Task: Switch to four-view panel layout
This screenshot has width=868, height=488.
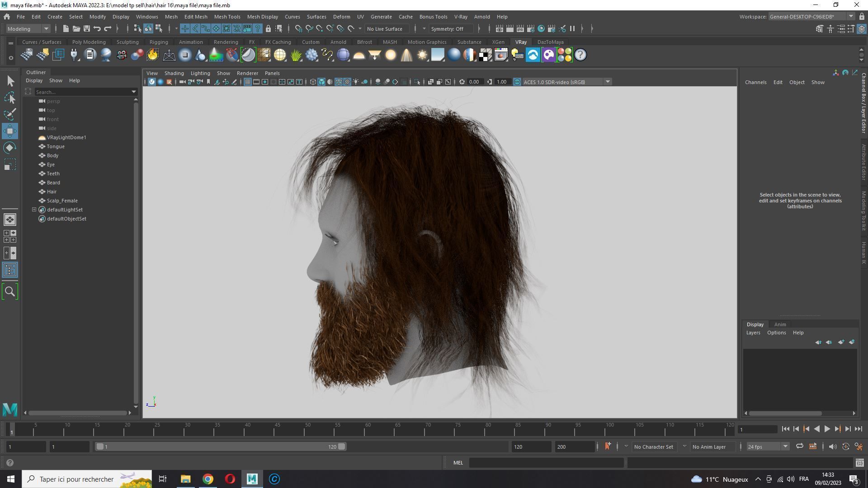Action: tap(10, 236)
